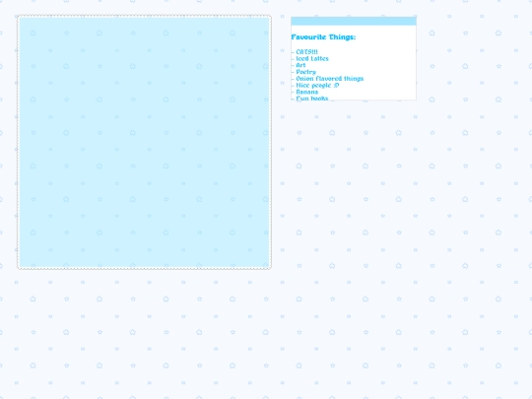The height and width of the screenshot is (399, 532).
Task: Select the "CATS!!!" list entry
Action: tap(306, 52)
